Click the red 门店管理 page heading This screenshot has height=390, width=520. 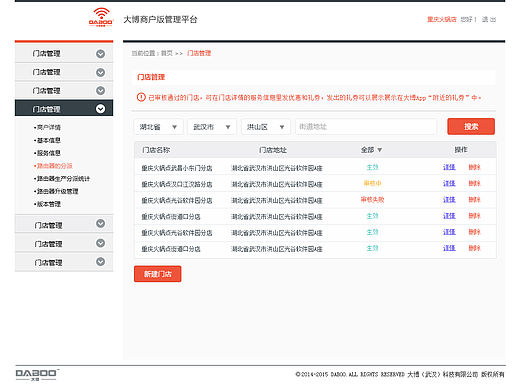point(151,77)
